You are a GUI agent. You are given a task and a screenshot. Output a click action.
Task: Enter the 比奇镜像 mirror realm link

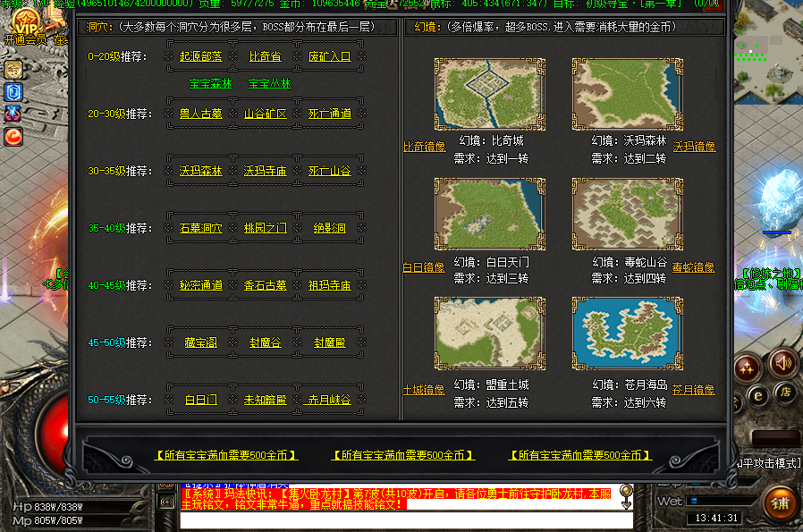click(x=424, y=147)
